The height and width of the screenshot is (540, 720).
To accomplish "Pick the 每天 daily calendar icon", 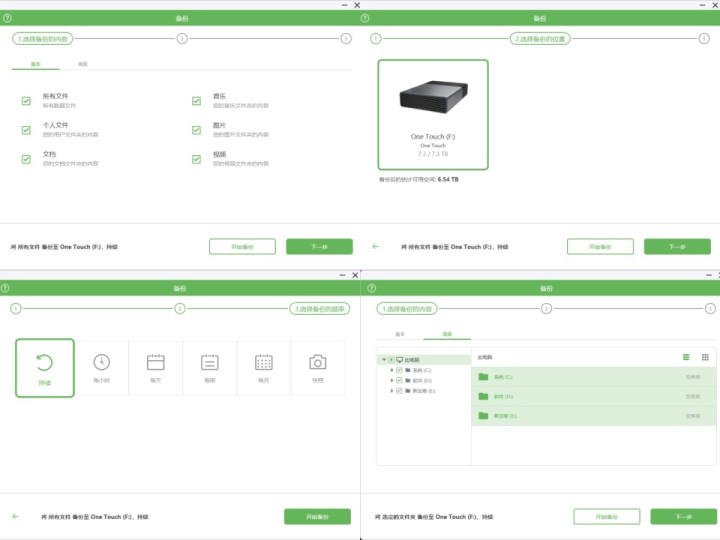I will [155, 363].
